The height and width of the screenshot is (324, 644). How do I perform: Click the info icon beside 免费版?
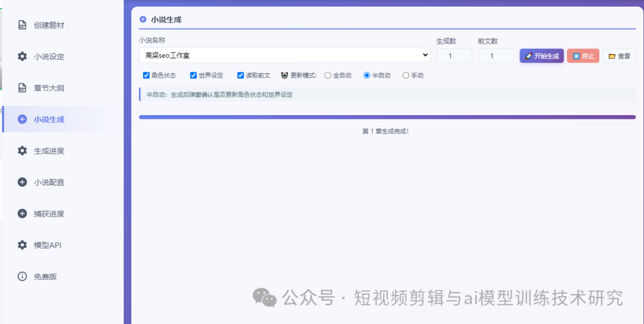(22, 276)
